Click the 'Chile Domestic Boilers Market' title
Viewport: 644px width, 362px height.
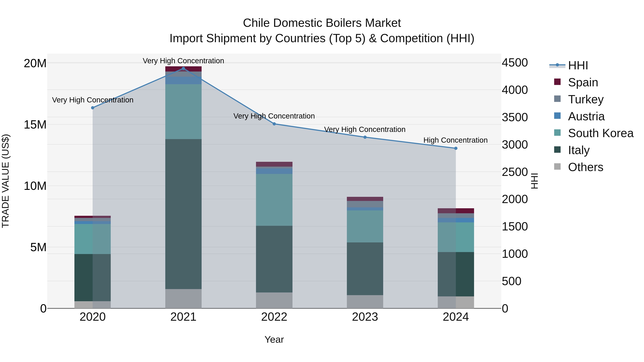coord(322,23)
